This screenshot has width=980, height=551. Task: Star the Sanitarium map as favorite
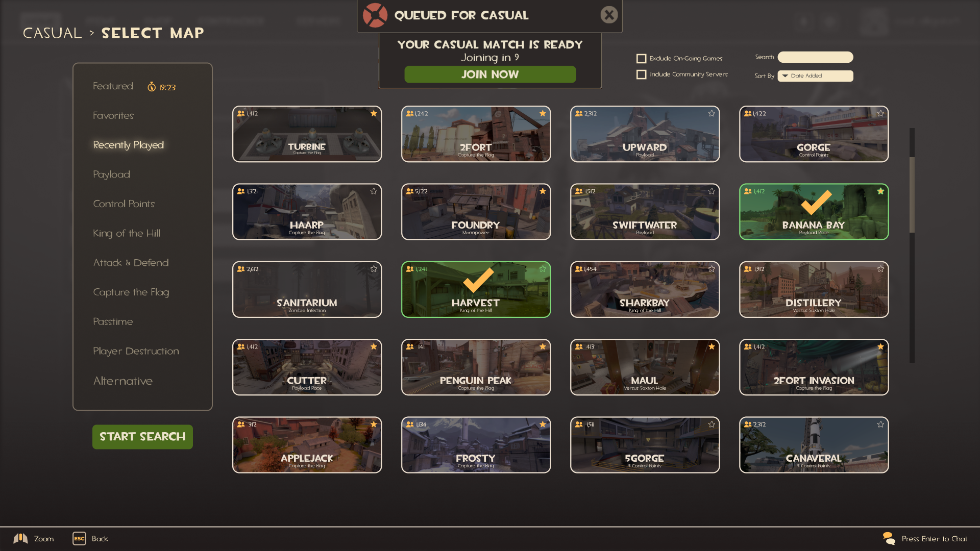[374, 268]
